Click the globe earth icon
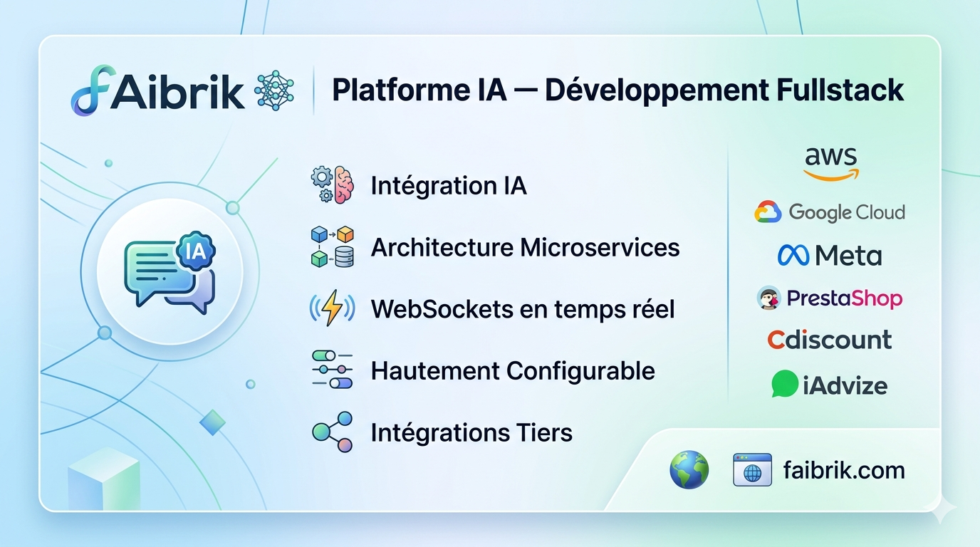The width and height of the screenshot is (980, 547). pos(689,470)
